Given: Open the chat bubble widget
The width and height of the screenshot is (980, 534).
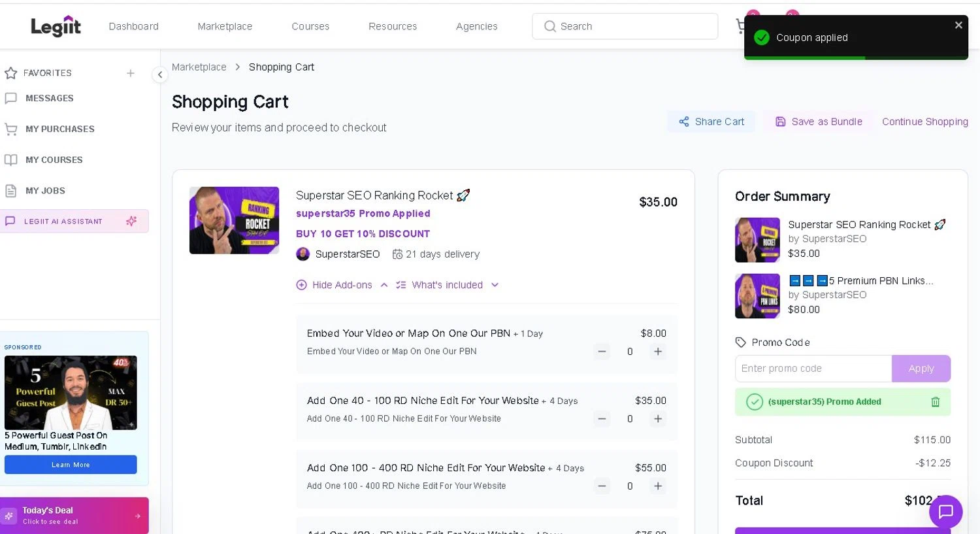Looking at the screenshot, I should coord(945,512).
